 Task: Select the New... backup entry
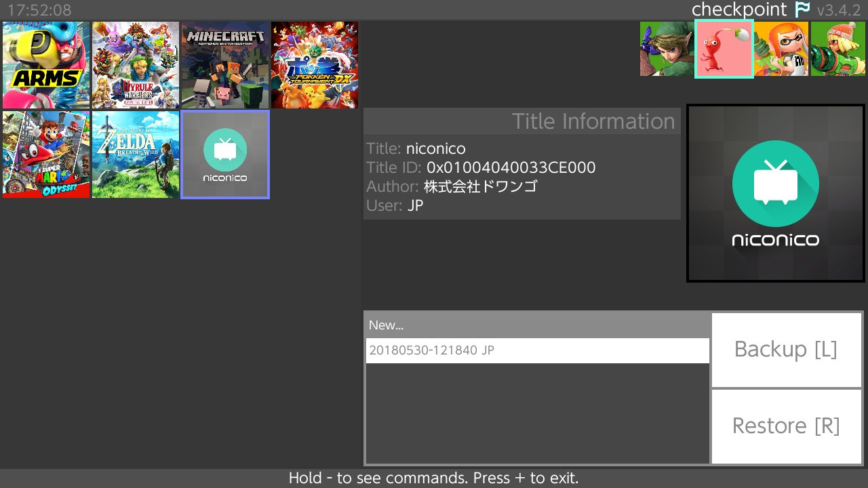coord(537,325)
